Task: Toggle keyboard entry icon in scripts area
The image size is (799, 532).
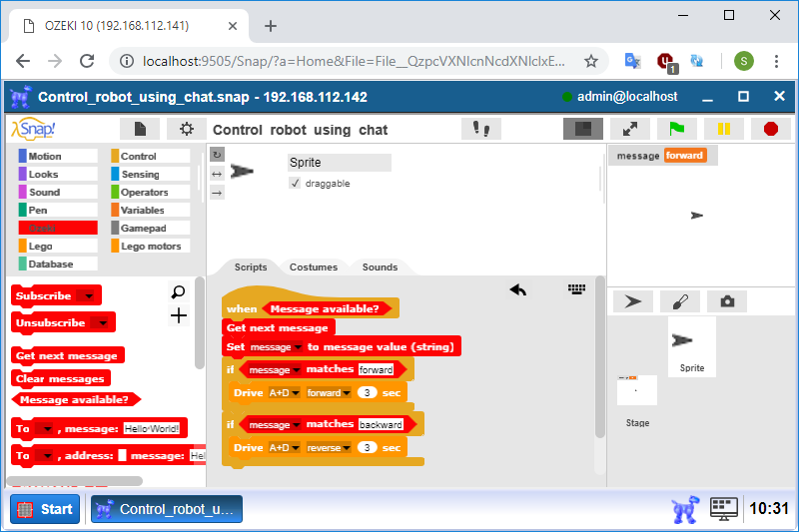Action: pyautogui.click(x=577, y=289)
